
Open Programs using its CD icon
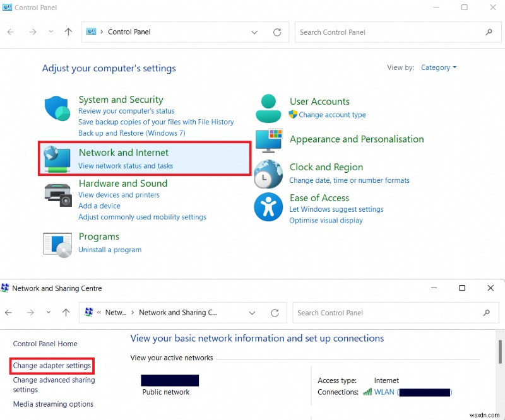57,243
